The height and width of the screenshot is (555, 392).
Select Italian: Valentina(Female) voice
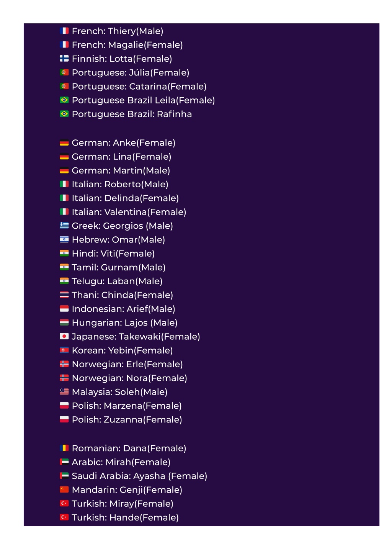click(x=129, y=212)
